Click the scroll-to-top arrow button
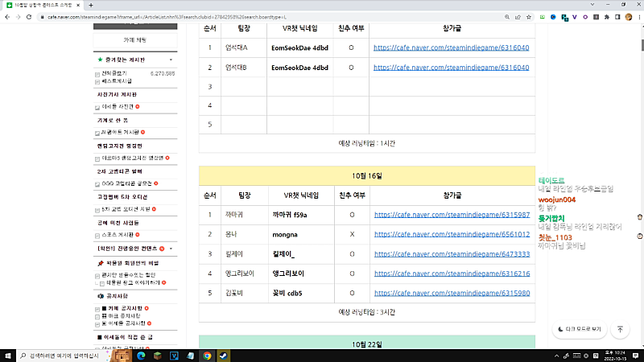 click(x=620, y=329)
